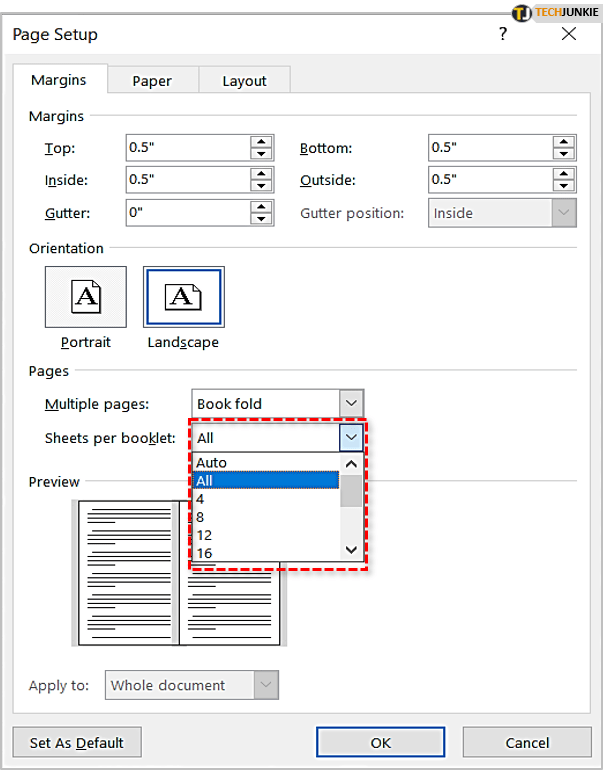Increase the Top margin with up arrow
This screenshot has height=770, width=607.
(x=262, y=142)
